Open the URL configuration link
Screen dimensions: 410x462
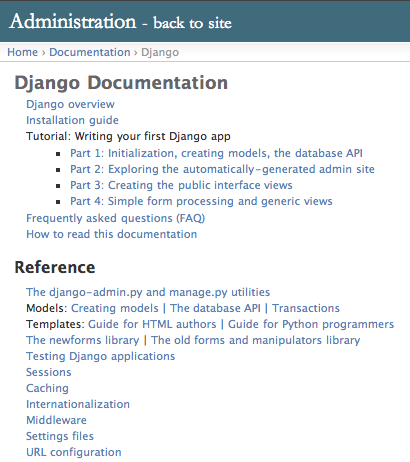[74, 452]
